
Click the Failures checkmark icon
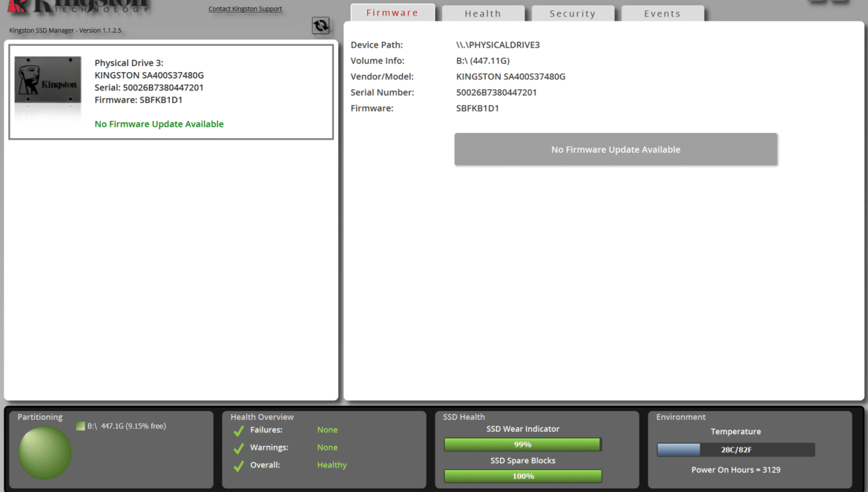click(x=239, y=430)
